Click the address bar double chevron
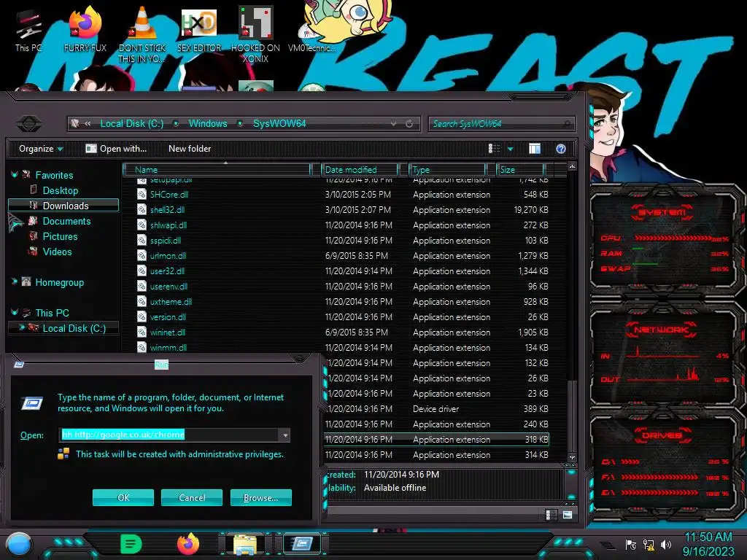The image size is (747, 560). [88, 124]
